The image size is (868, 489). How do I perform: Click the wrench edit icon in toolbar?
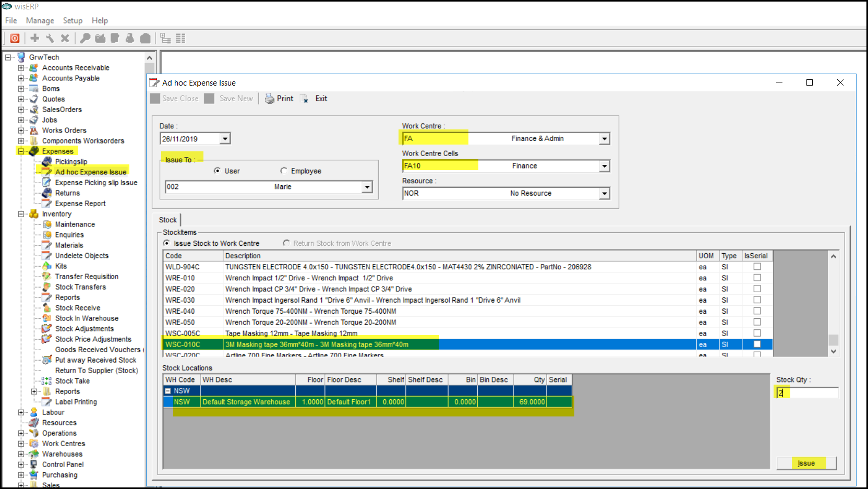click(50, 38)
